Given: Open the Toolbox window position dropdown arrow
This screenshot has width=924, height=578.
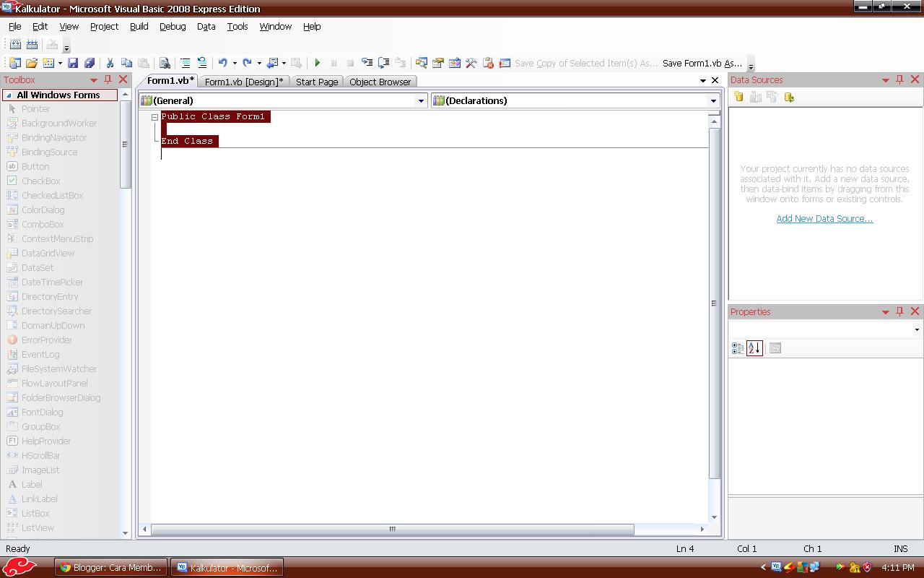Looking at the screenshot, I should [x=94, y=80].
